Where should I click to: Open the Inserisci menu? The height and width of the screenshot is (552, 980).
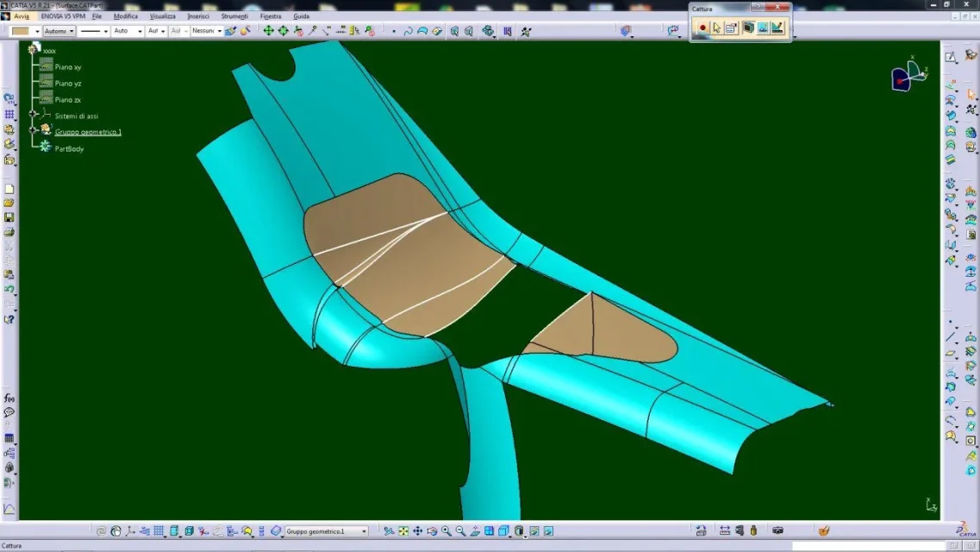pyautogui.click(x=198, y=16)
